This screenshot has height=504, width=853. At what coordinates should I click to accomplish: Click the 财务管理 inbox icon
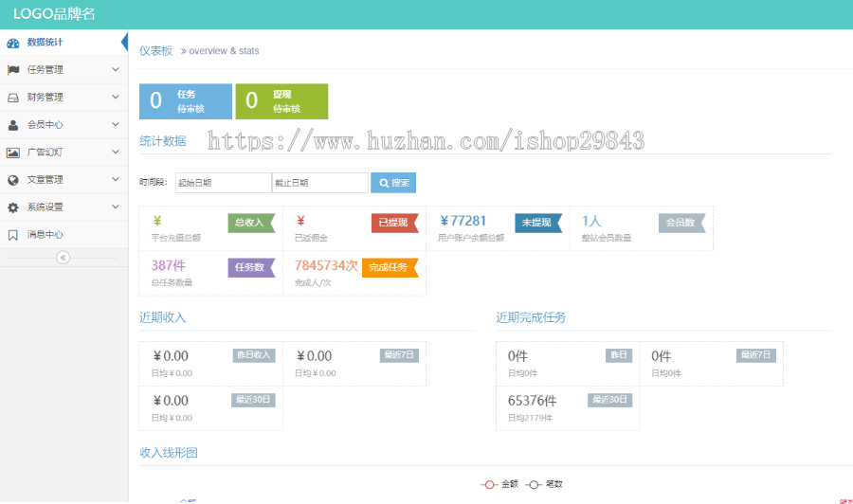(x=13, y=98)
